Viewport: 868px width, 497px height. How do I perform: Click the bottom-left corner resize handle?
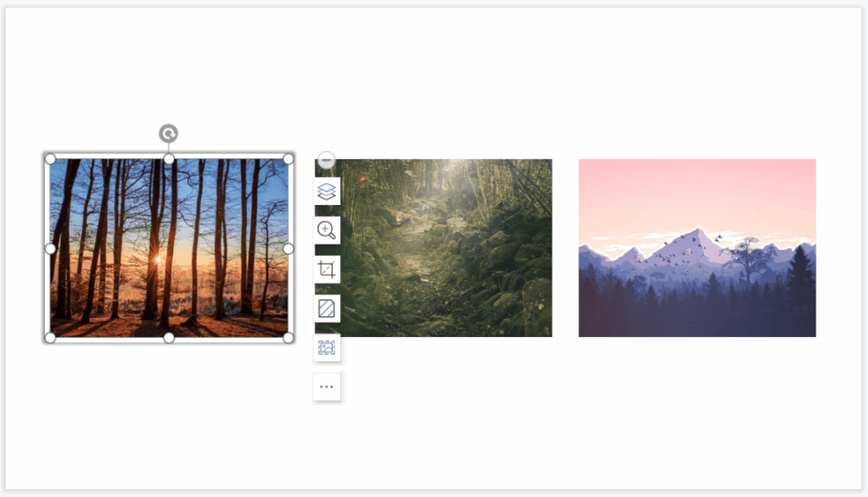coord(50,338)
